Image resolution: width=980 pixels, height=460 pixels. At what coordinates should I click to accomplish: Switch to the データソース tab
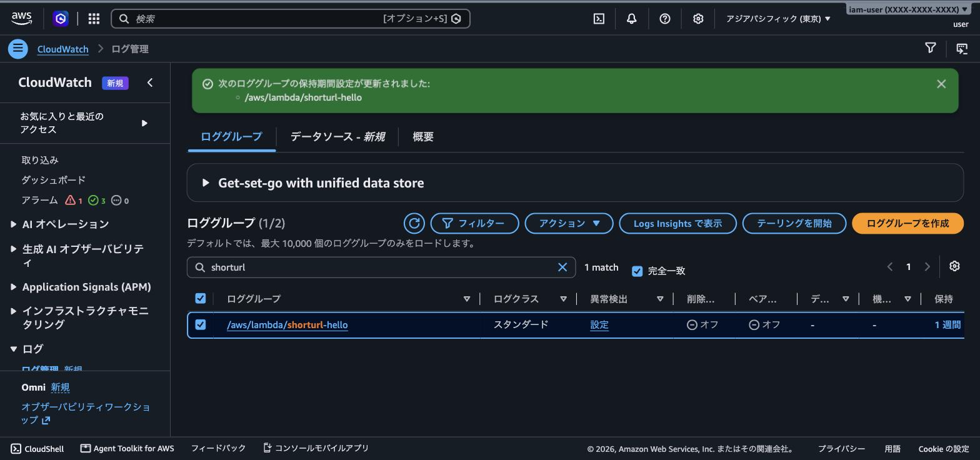coord(337,137)
